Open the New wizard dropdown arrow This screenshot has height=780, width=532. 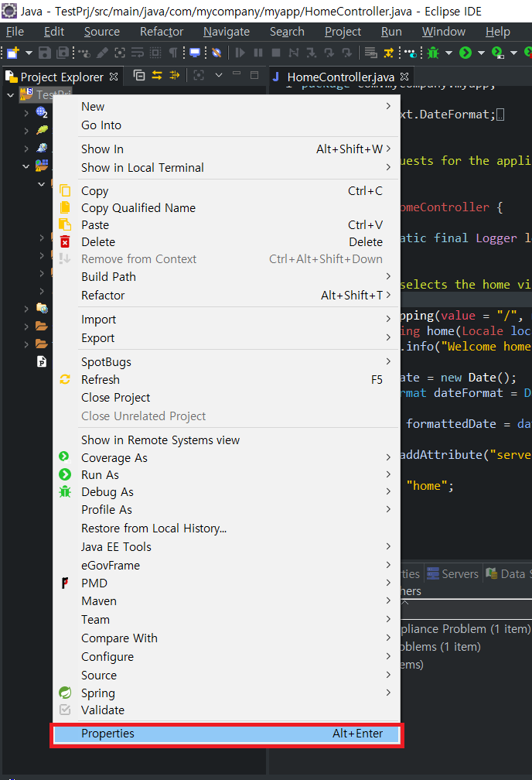pyautogui.click(x=29, y=53)
